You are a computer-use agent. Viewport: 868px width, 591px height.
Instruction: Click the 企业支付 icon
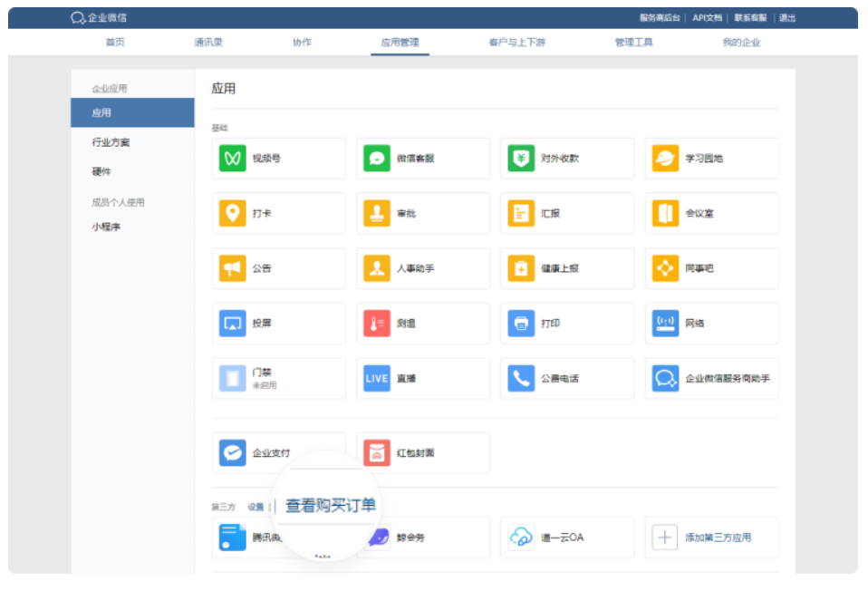tap(233, 453)
